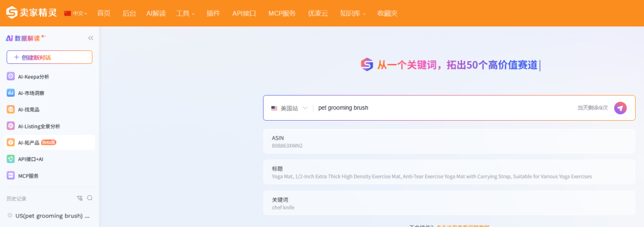This screenshot has height=227, width=644.
Task: Open 后台 in the top navigation
Action: coord(129,13)
